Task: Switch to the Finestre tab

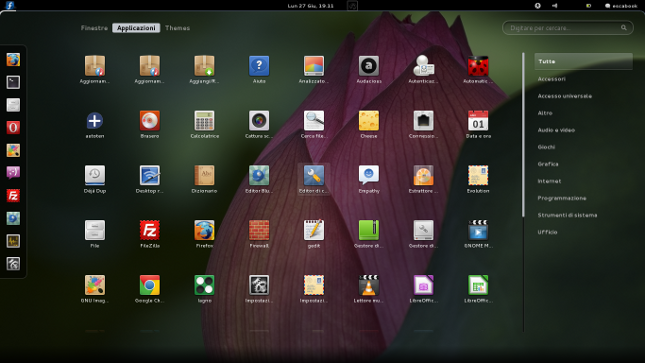Action: [94, 28]
